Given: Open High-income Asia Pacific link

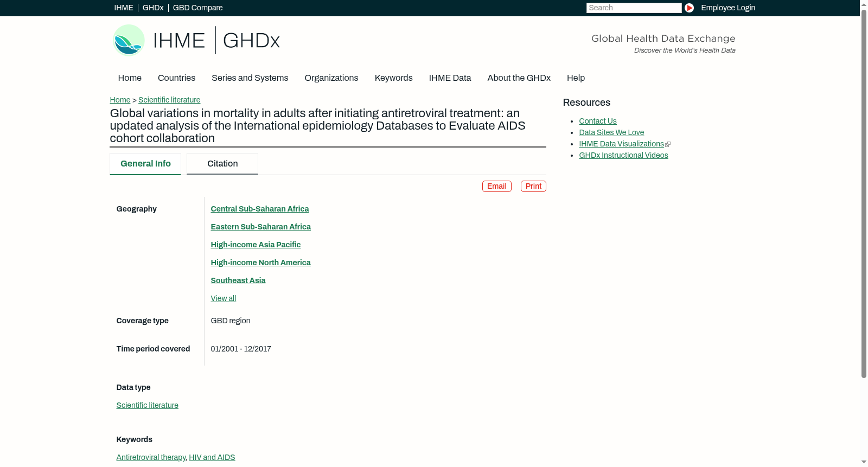Looking at the screenshot, I should [x=256, y=245].
